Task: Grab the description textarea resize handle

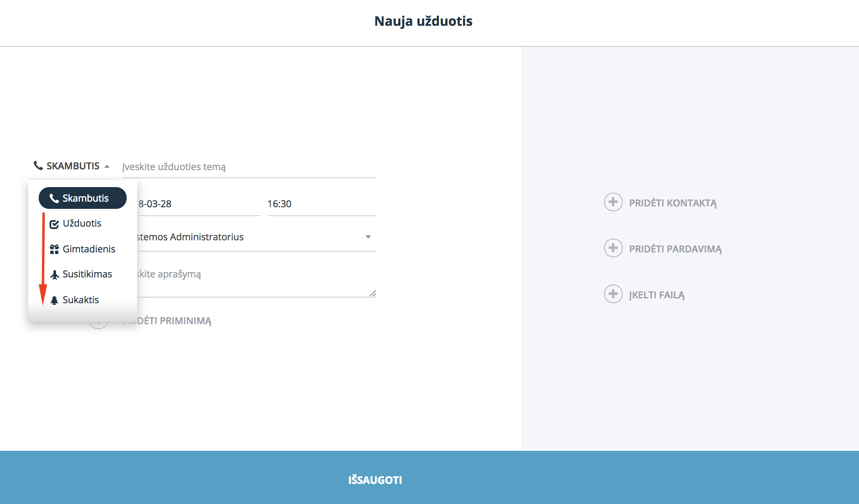Action: (x=373, y=293)
